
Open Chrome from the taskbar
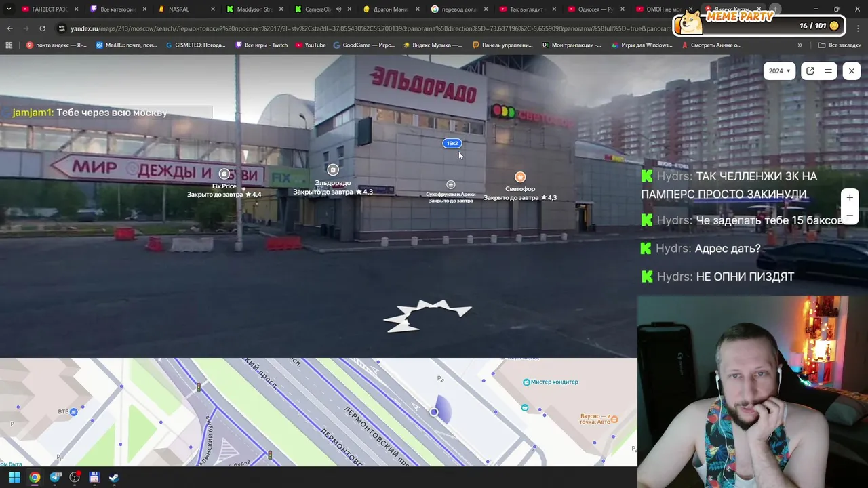click(x=35, y=477)
